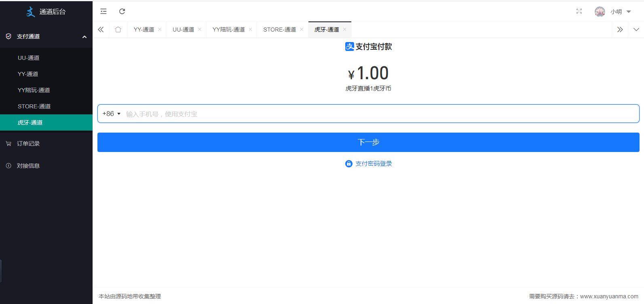Close the 虎牙-通道 tab
The image size is (644, 304).
(344, 30)
